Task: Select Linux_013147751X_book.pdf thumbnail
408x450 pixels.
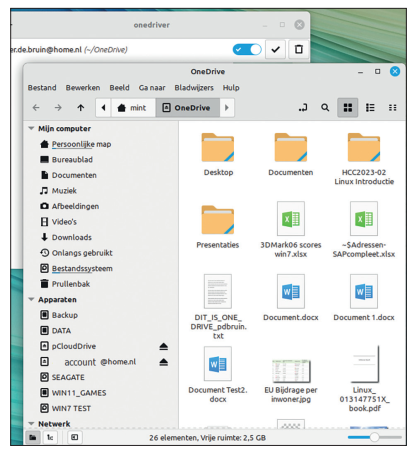Action: pos(365,364)
